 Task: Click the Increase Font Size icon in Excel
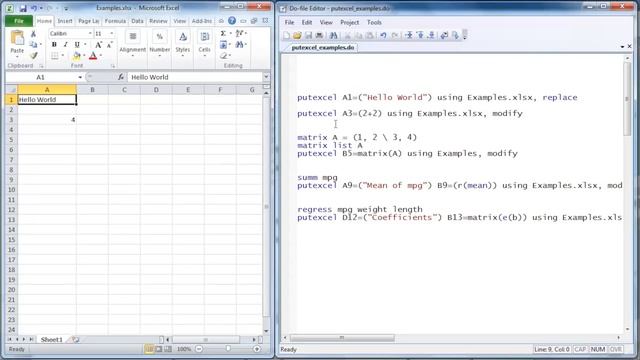[98, 44]
